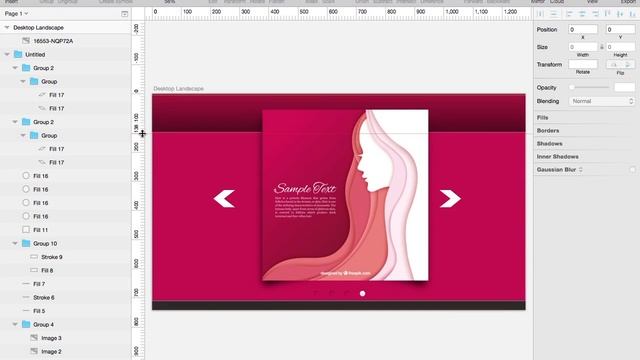
Task: Click the poster image on the canvas
Action: tap(345, 195)
